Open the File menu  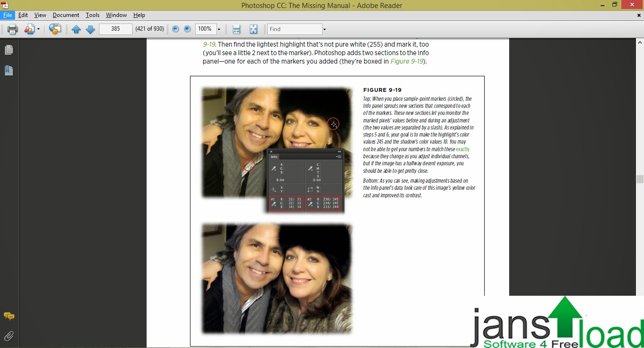pos(8,15)
